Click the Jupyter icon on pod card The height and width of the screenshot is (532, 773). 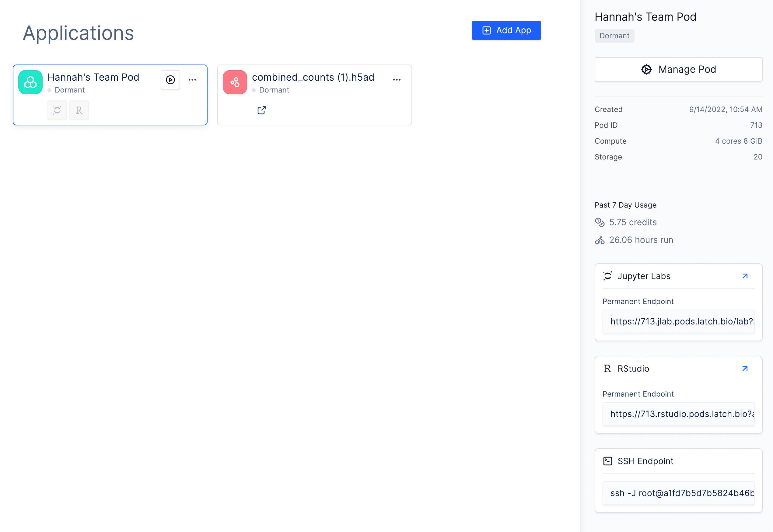[57, 110]
